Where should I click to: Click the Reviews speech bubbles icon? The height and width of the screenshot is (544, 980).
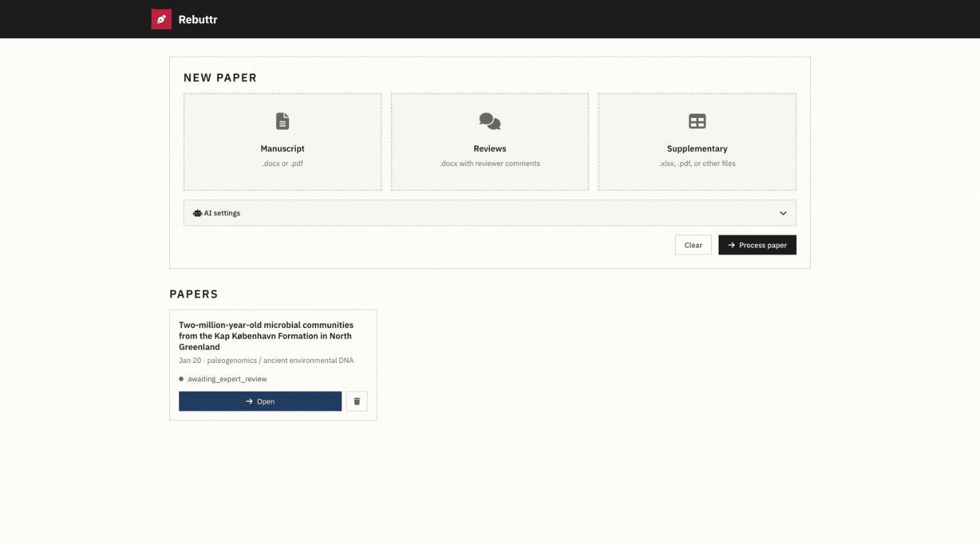tap(489, 121)
